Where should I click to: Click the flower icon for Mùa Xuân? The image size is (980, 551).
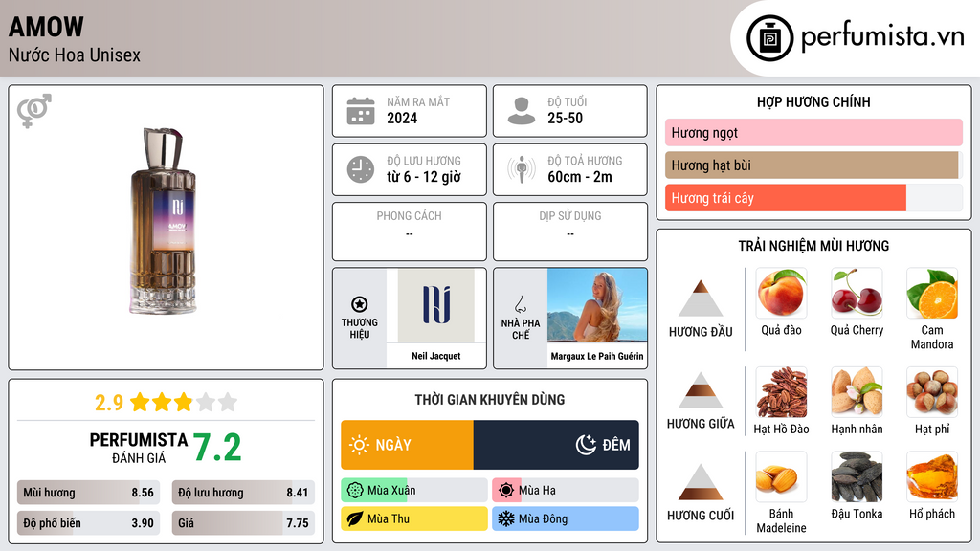355,490
